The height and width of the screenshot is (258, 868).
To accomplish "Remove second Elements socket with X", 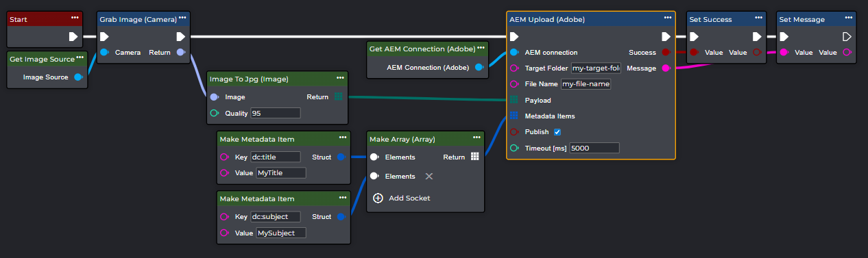I will click(429, 176).
